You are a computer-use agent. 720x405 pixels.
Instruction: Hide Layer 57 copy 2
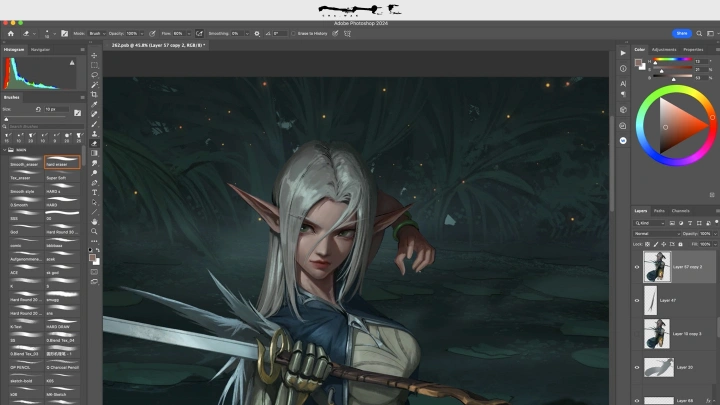click(637, 267)
